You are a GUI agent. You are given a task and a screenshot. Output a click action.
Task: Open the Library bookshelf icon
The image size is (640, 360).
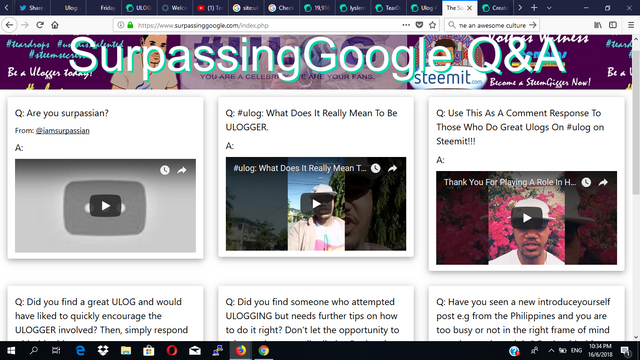(x=598, y=25)
